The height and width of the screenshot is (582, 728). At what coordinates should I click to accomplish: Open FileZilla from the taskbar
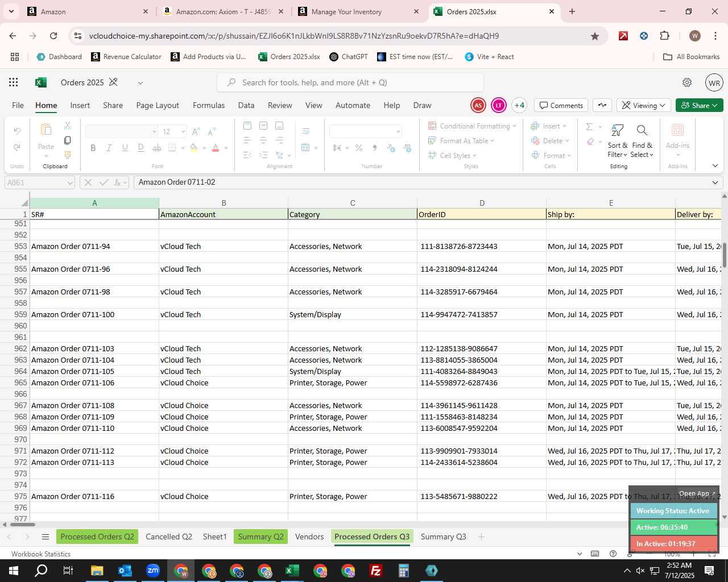(x=375, y=571)
